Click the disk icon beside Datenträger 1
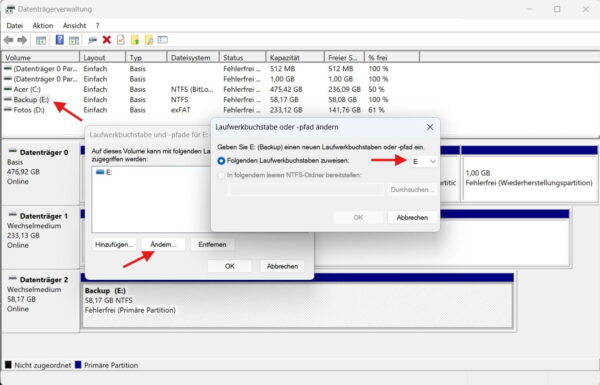Image resolution: width=600 pixels, height=385 pixels. (13, 215)
